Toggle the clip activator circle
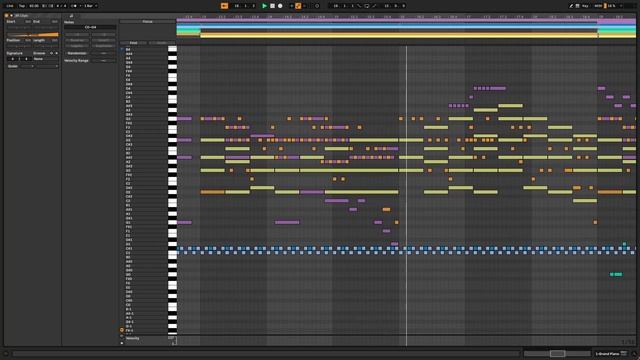640x360 pixels. [7, 16]
